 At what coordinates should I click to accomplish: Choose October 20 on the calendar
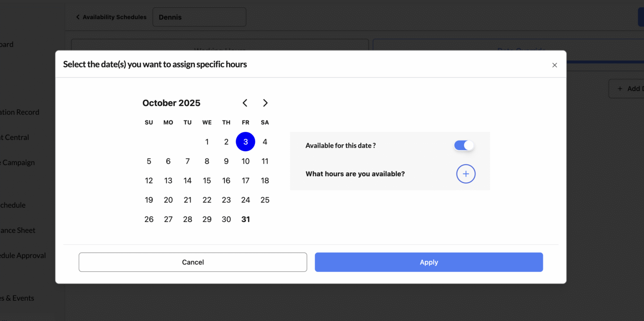(168, 200)
